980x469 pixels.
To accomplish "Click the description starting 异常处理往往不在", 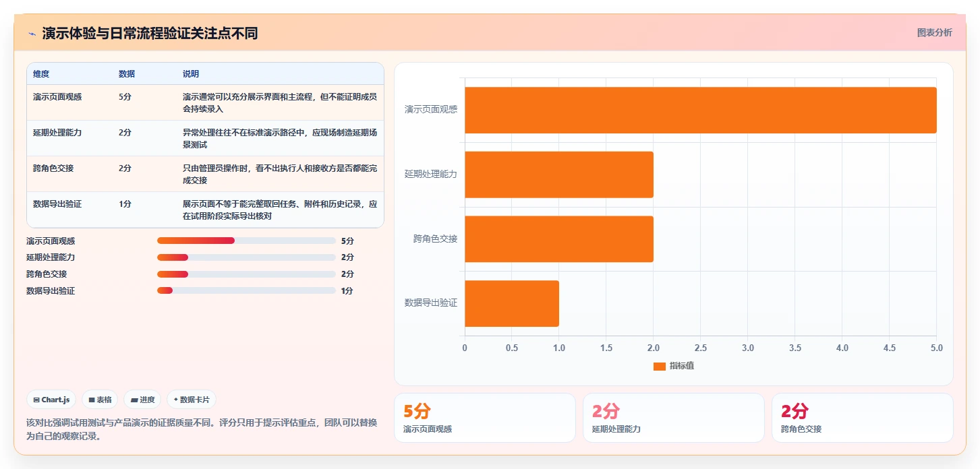I will [280, 139].
